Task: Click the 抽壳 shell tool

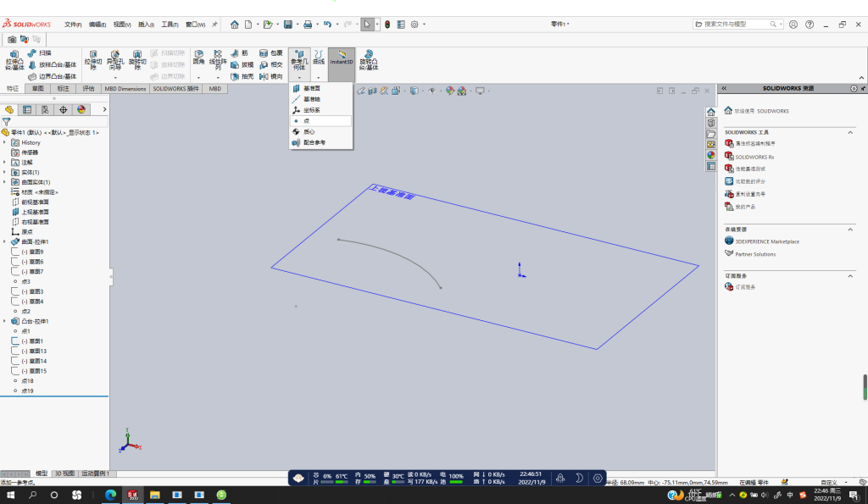Action: click(x=242, y=76)
